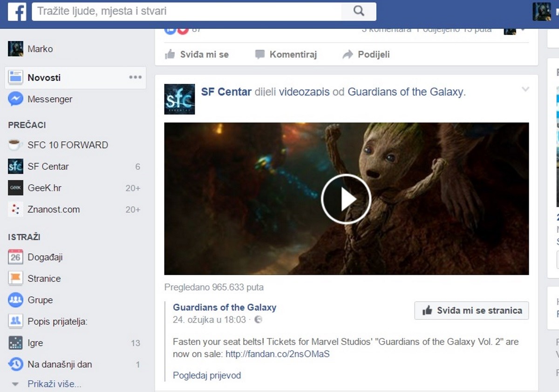Image resolution: width=559 pixels, height=392 pixels.
Task: Like the Guardians of the Galaxy page
Action: point(471,311)
